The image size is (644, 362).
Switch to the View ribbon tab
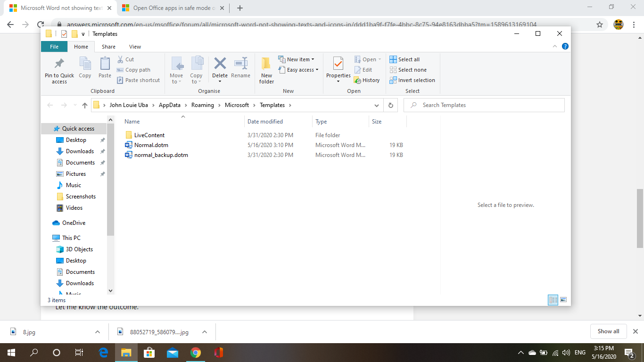135,47
